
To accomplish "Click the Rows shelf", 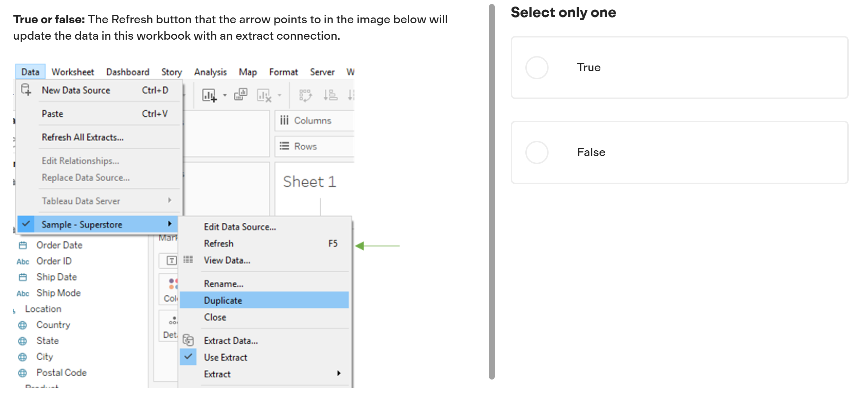I will [x=315, y=147].
